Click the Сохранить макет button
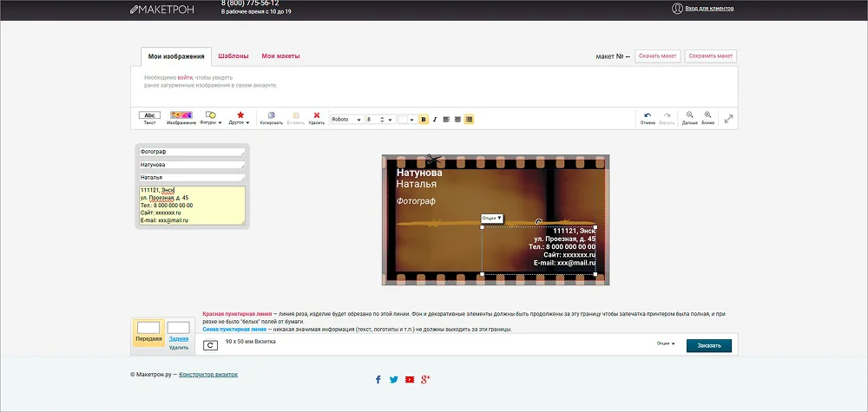 (x=711, y=56)
